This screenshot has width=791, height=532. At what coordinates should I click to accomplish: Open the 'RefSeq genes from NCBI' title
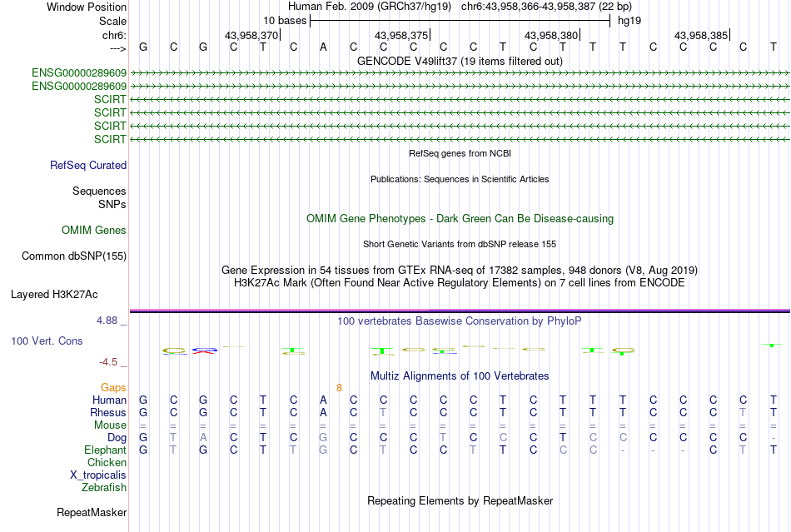tap(460, 153)
